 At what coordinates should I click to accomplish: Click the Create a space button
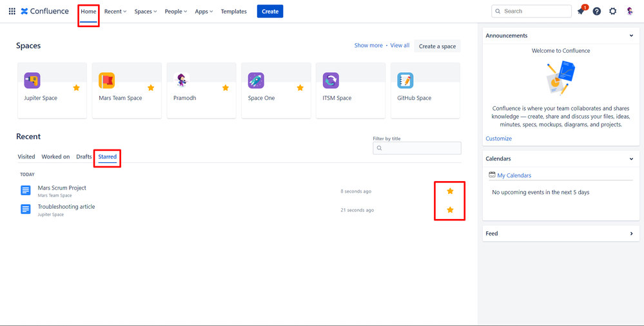[x=438, y=46]
